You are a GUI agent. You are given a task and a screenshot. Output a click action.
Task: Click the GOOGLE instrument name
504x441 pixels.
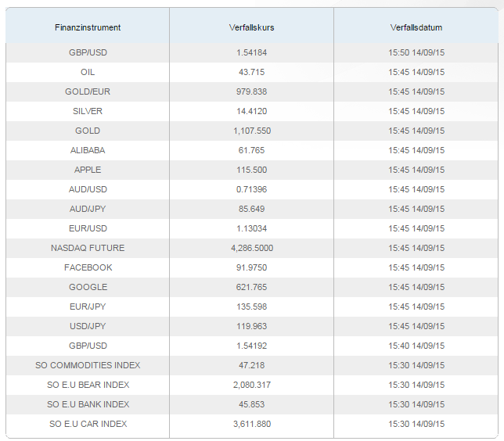point(88,287)
